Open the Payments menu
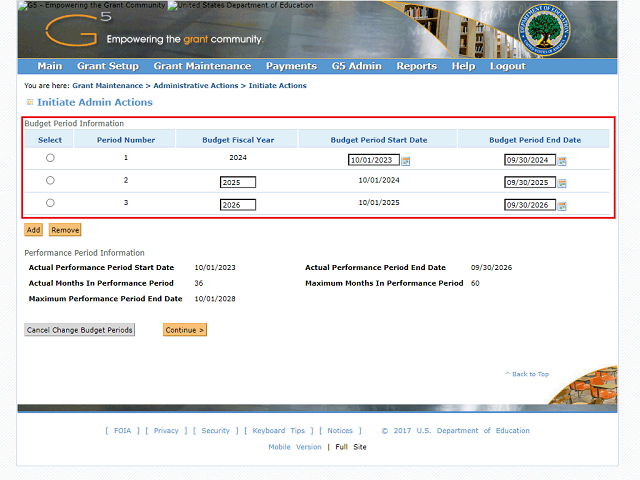 (x=291, y=66)
